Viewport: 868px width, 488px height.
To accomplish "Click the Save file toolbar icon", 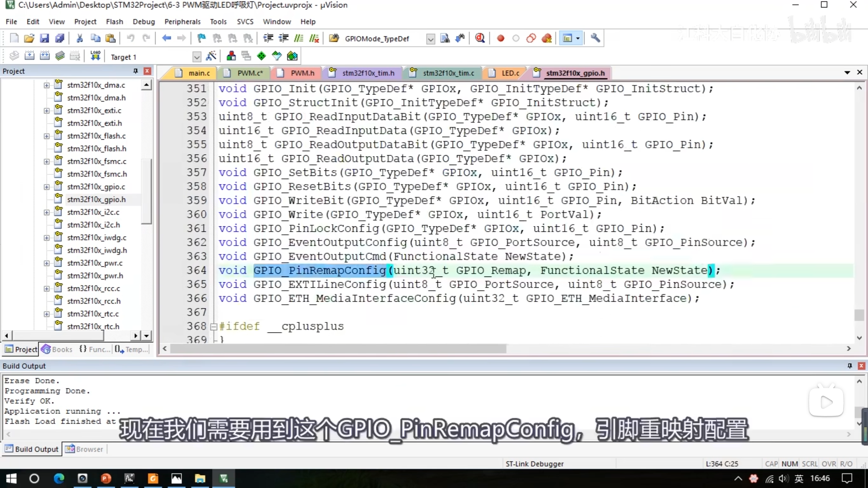I will pyautogui.click(x=44, y=38).
